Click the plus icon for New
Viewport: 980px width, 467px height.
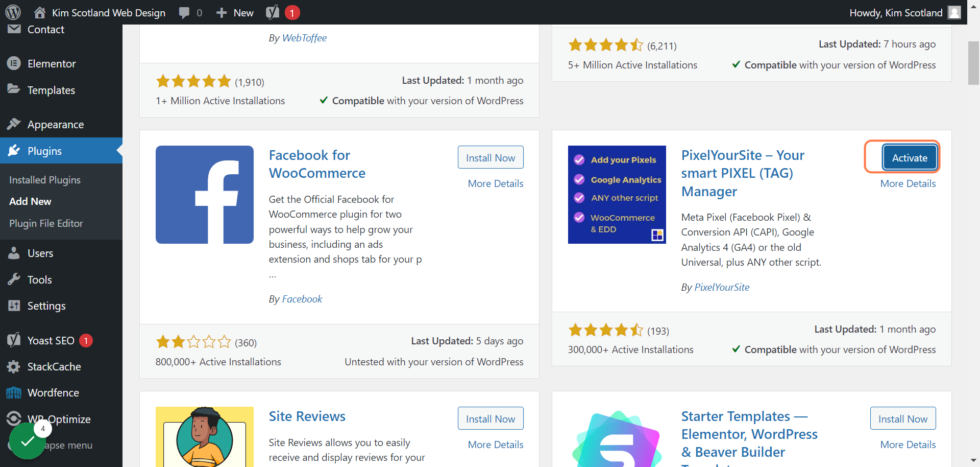(x=222, y=13)
